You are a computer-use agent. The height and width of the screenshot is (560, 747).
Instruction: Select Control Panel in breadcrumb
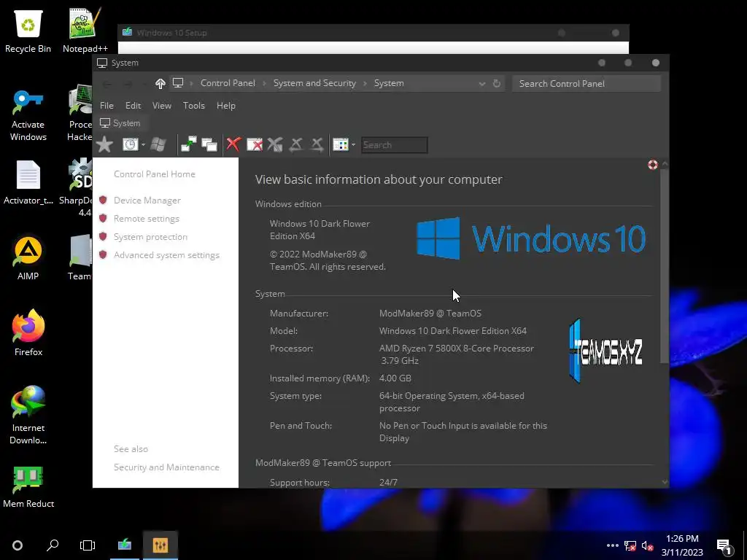click(228, 83)
